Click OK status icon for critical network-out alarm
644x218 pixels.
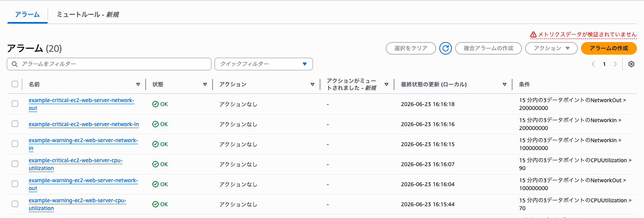tap(155, 104)
